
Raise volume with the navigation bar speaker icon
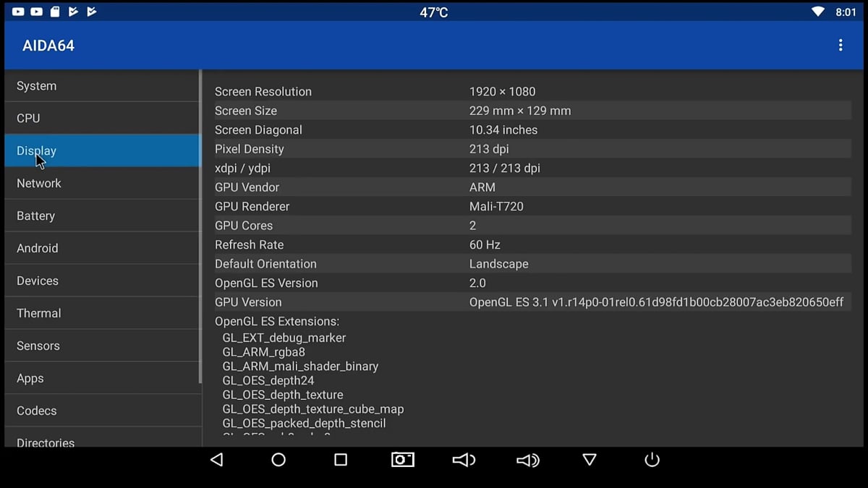point(527,460)
